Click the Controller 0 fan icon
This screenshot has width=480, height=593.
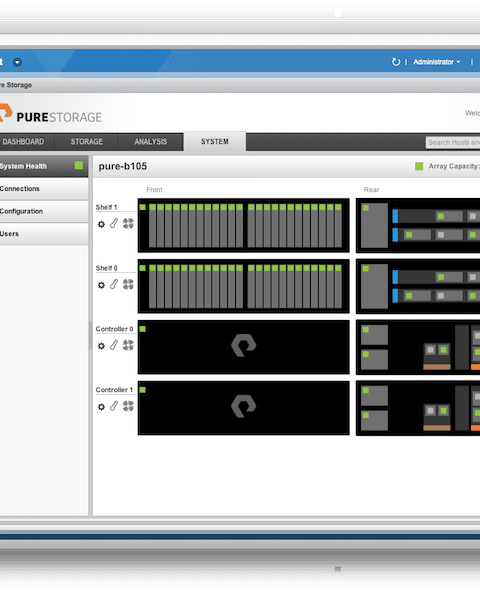click(x=128, y=345)
